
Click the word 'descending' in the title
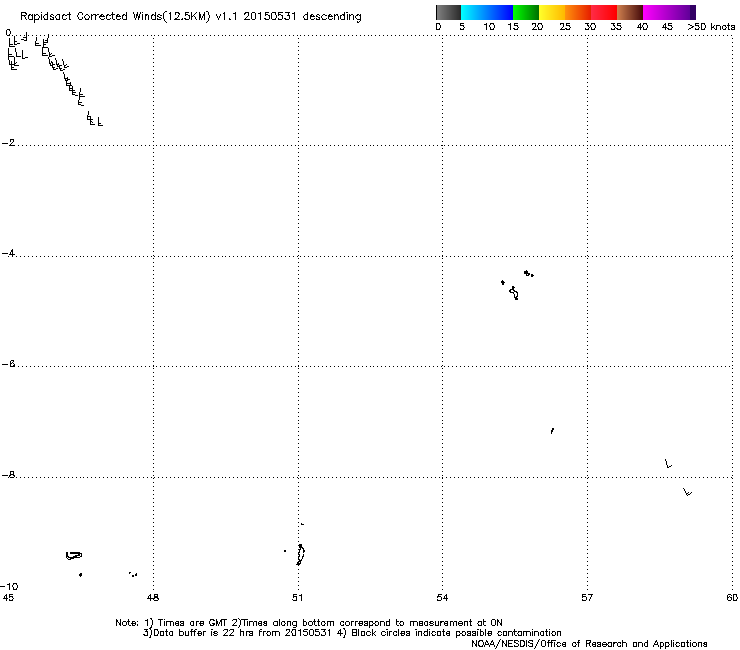click(332, 17)
